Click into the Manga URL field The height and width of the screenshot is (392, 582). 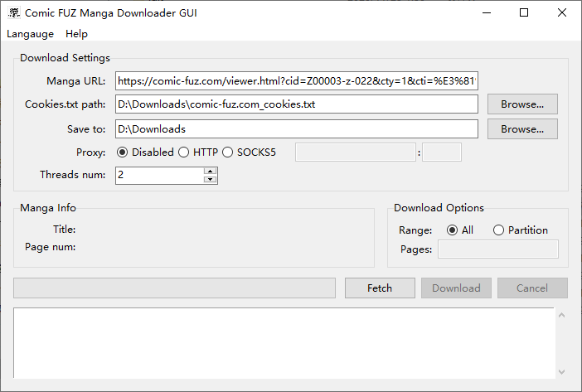point(297,81)
